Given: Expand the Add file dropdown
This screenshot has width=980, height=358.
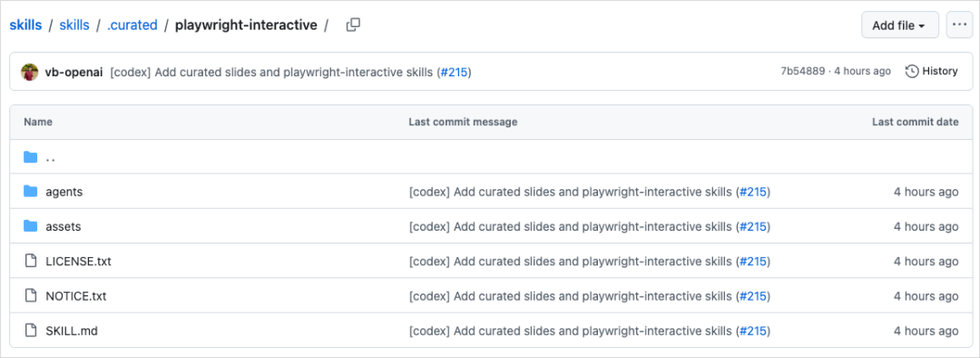Looking at the screenshot, I should point(900,25).
